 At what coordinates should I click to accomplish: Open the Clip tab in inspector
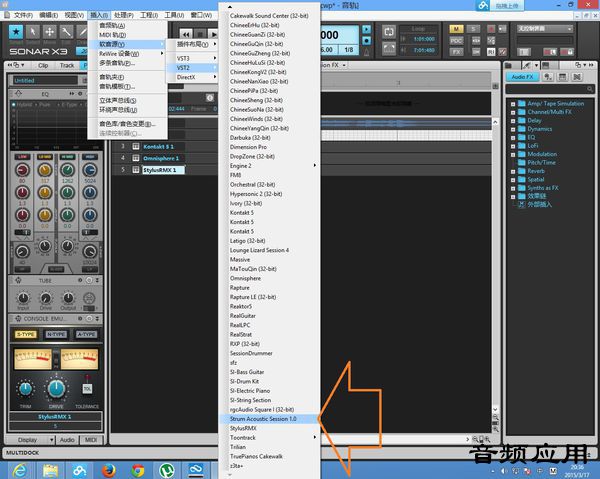pos(43,65)
